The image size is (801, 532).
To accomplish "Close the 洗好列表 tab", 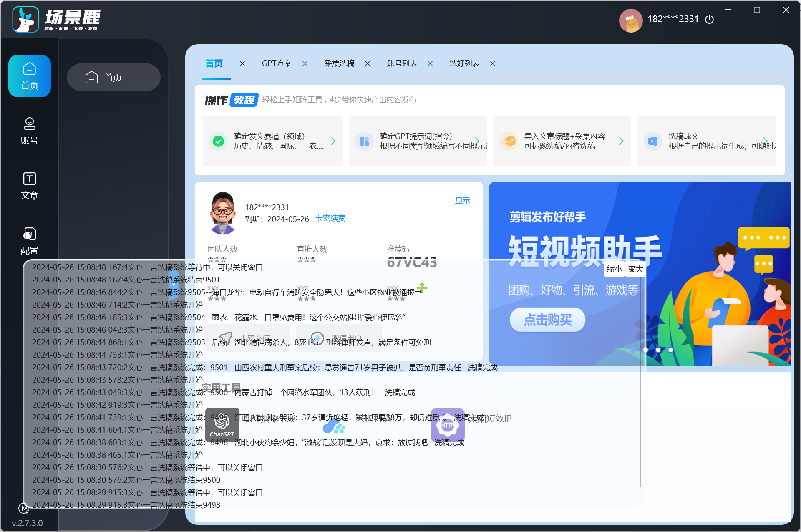I will [493, 63].
